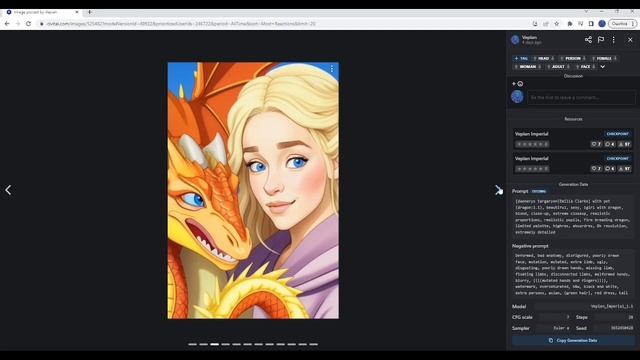
Task: Open a new browser tab with plus
Action: tap(89, 12)
